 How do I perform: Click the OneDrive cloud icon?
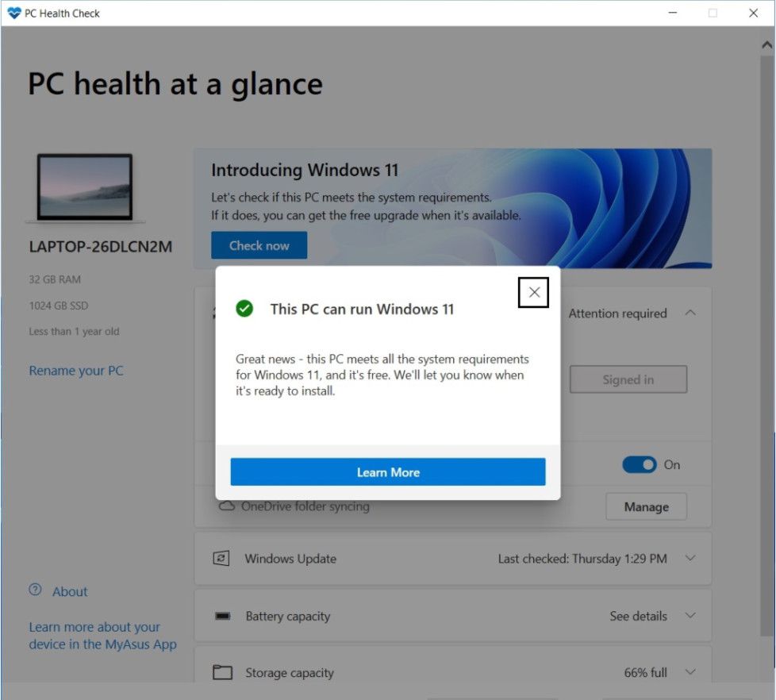227,506
